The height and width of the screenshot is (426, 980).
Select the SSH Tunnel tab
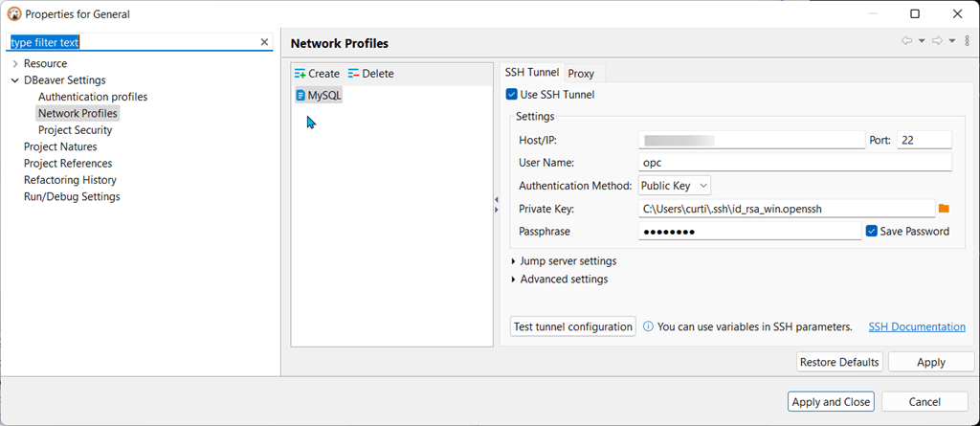532,74
